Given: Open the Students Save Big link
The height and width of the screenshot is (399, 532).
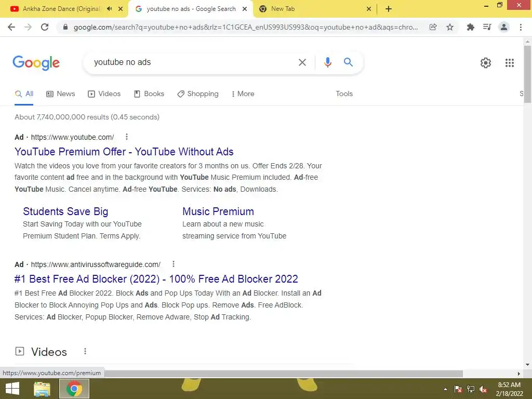Looking at the screenshot, I should coord(65,211).
